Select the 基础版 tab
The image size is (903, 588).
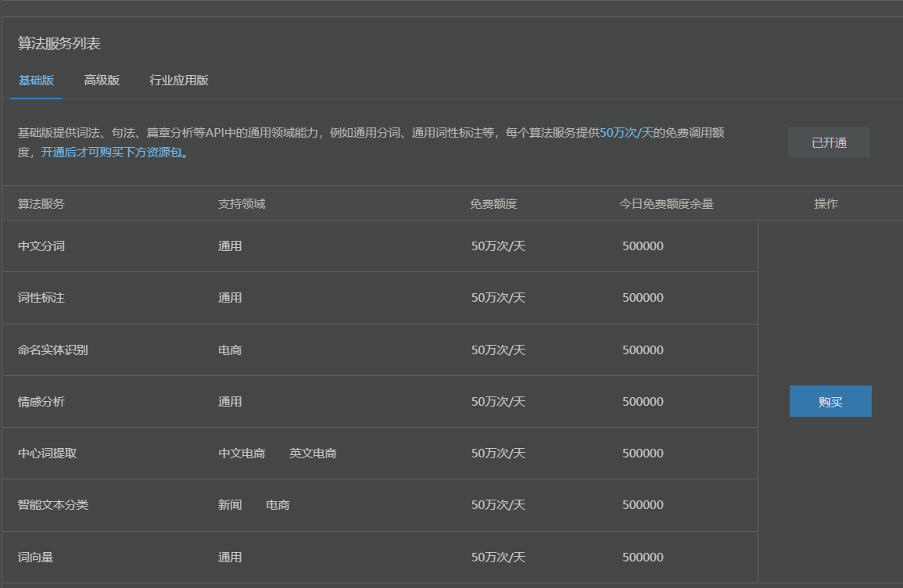(36, 81)
